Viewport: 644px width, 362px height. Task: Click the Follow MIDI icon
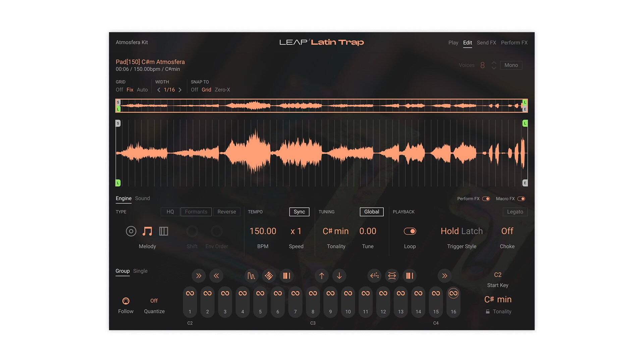pos(126,301)
